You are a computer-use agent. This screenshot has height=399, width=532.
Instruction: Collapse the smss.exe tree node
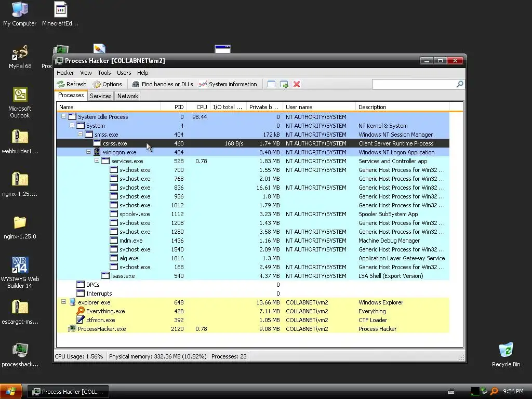point(80,134)
